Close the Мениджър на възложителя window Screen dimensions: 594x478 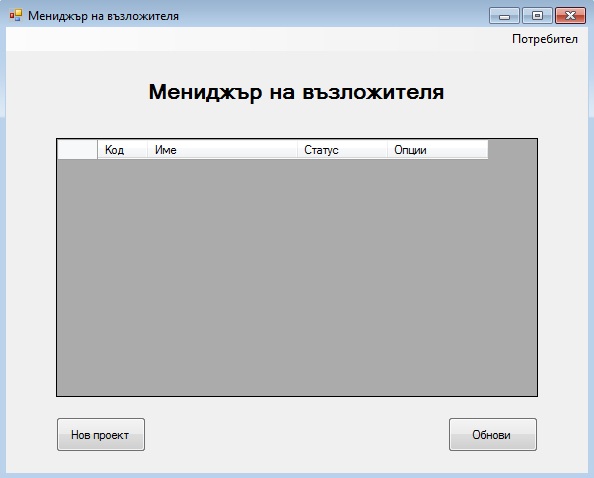(x=571, y=16)
